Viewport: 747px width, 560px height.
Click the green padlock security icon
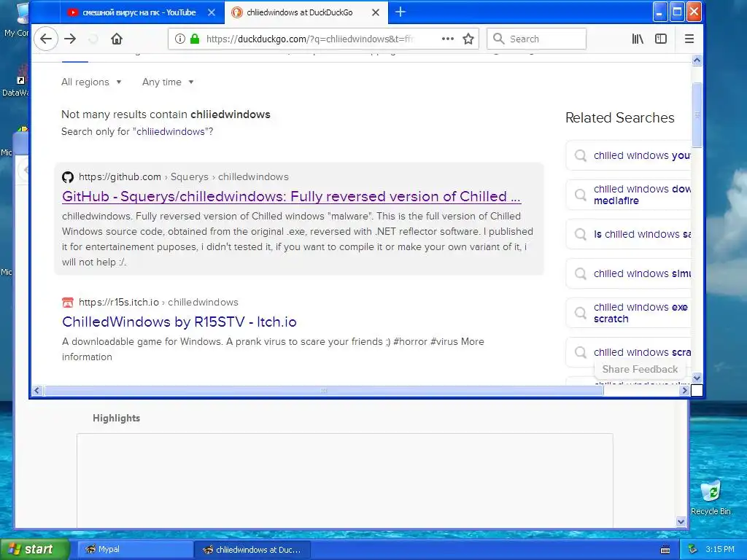(x=194, y=39)
